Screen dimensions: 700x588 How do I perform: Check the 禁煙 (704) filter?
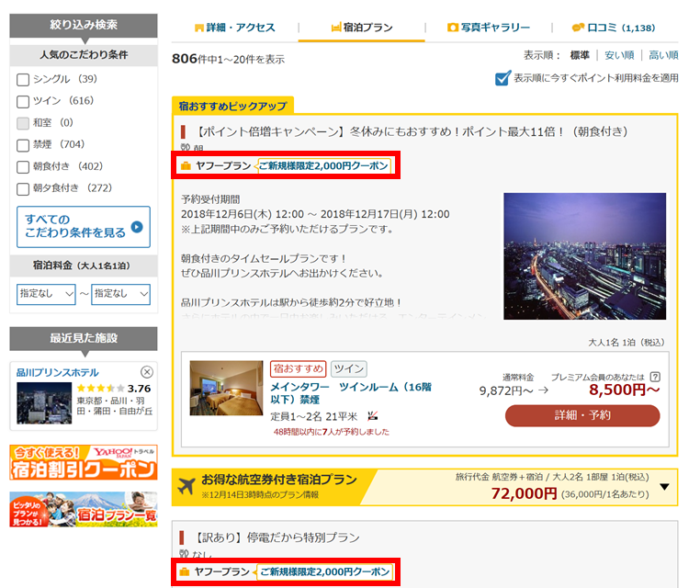tap(23, 145)
